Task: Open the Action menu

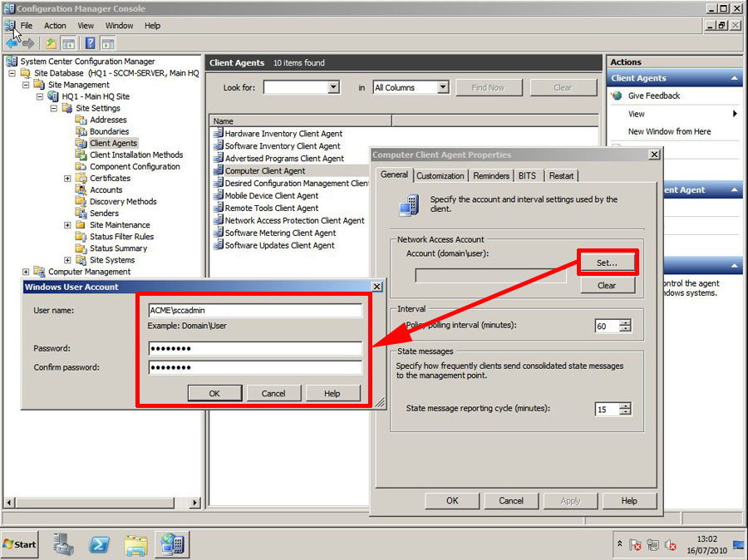Action: [x=55, y=25]
